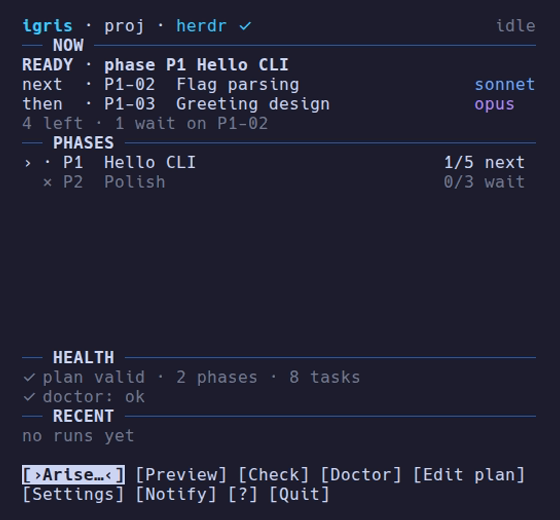560x520 pixels.
Task: Expand the chevron beside P1 Hello CLI
Action: [28, 163]
